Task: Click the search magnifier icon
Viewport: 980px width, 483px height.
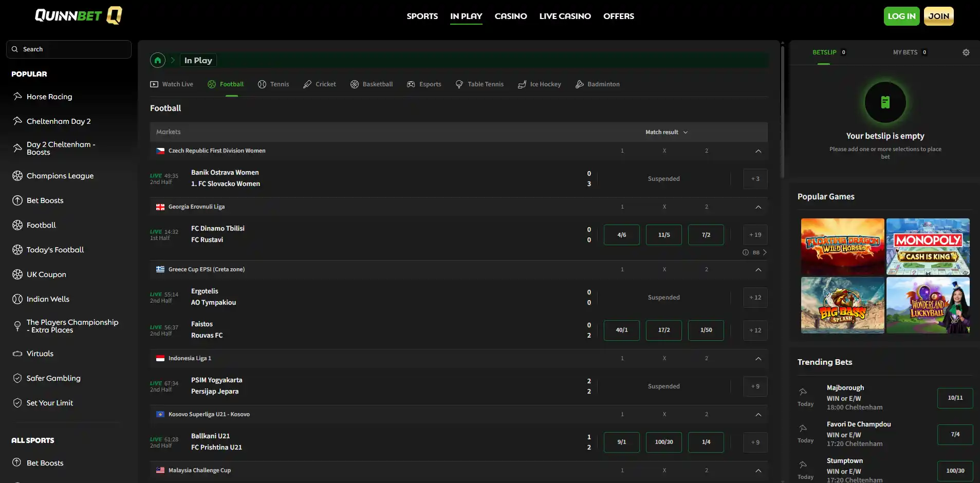Action: (x=15, y=49)
